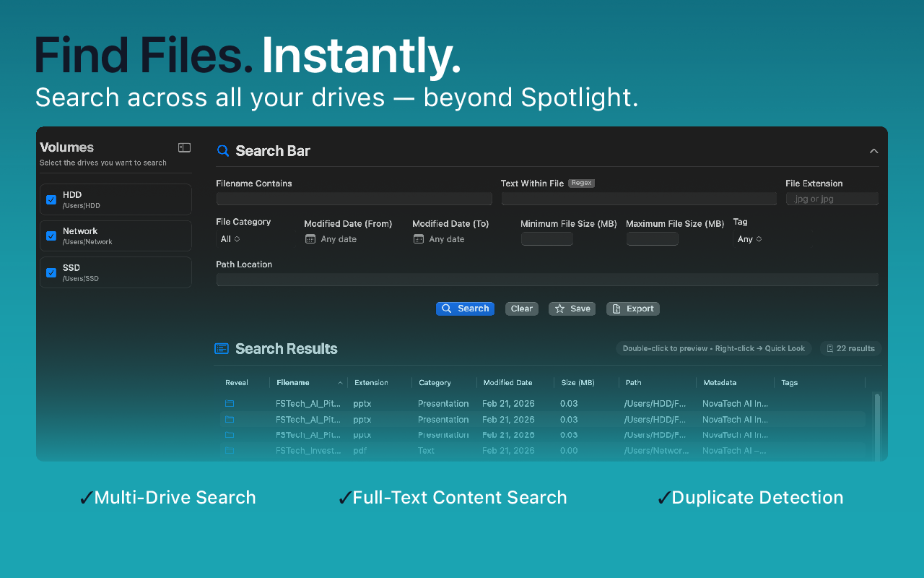924x578 pixels.
Task: Click the Modified Date (From) calendar icon
Action: (310, 239)
